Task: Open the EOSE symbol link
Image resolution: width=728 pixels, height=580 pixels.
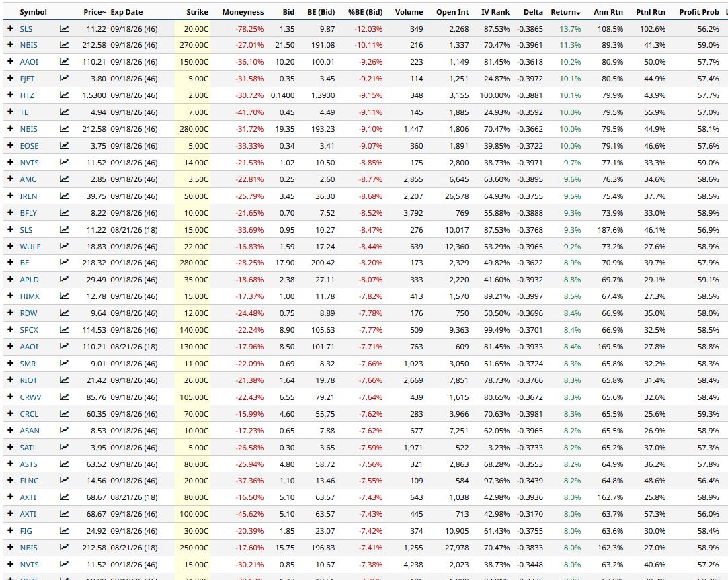Action: point(30,146)
